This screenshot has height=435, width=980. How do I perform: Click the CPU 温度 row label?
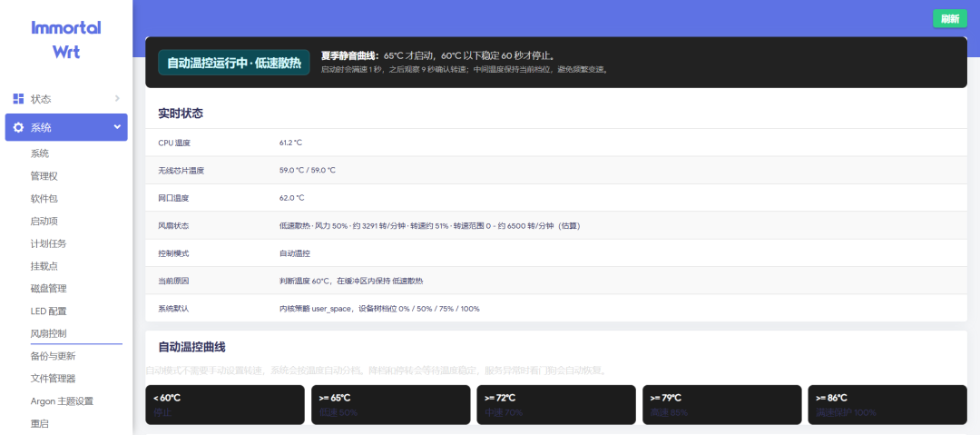[x=174, y=143]
